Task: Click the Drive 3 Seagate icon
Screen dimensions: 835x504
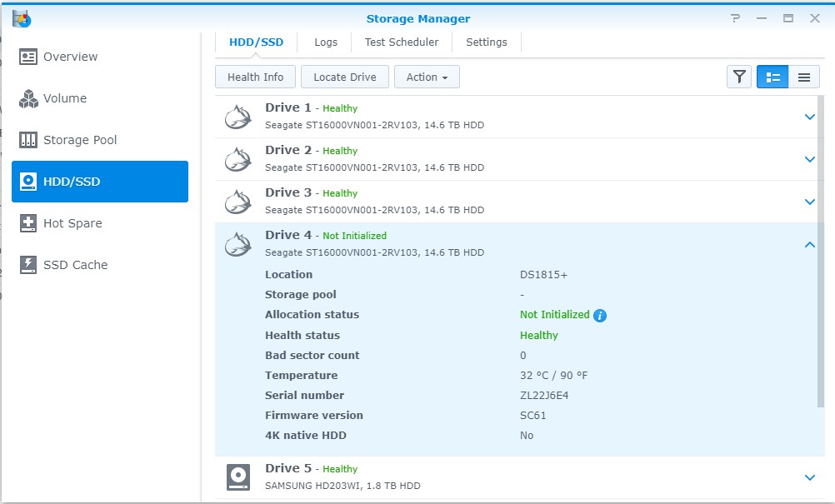Action: pyautogui.click(x=237, y=202)
